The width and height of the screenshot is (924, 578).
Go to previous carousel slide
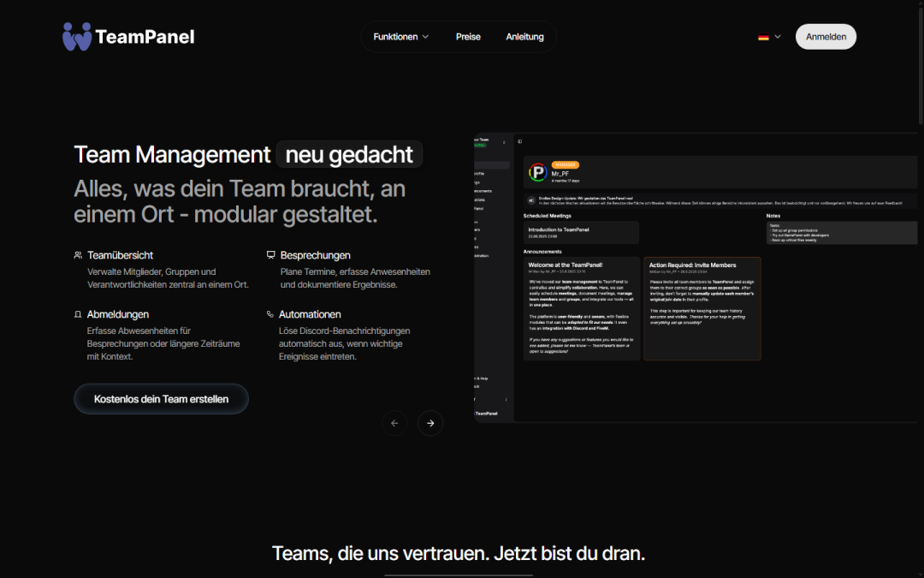click(x=394, y=423)
